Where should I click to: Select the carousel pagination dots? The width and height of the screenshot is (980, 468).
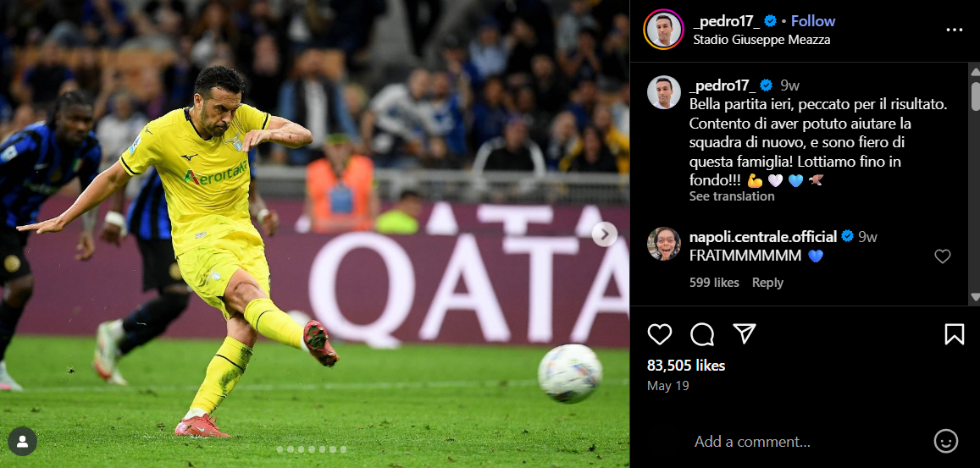click(x=311, y=449)
